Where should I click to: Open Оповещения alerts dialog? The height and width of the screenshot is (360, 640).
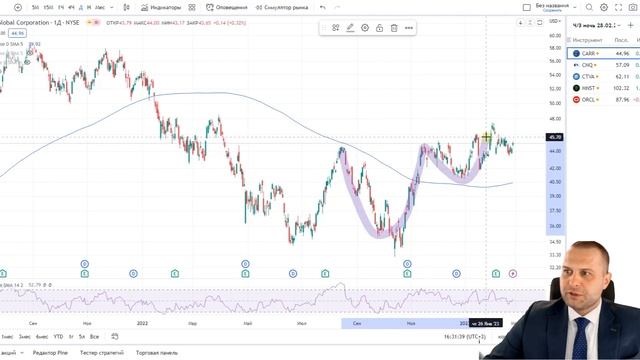pyautogui.click(x=227, y=7)
